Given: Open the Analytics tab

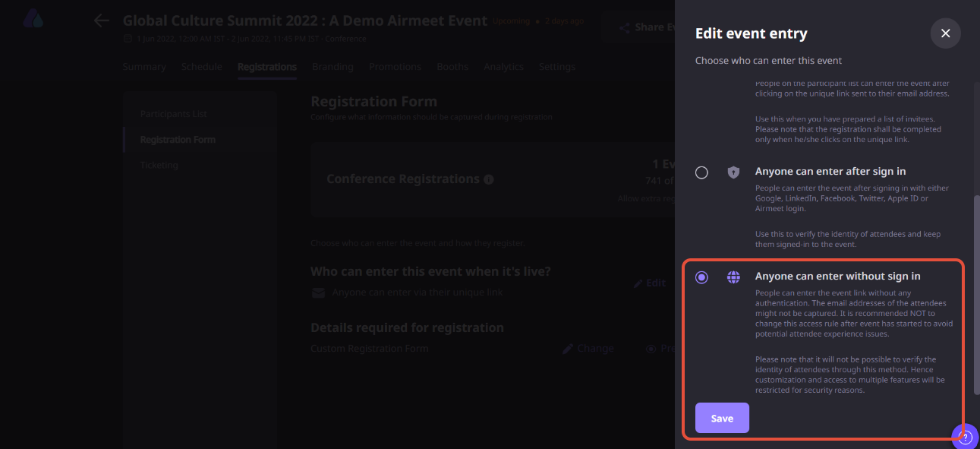Looking at the screenshot, I should tap(503, 67).
